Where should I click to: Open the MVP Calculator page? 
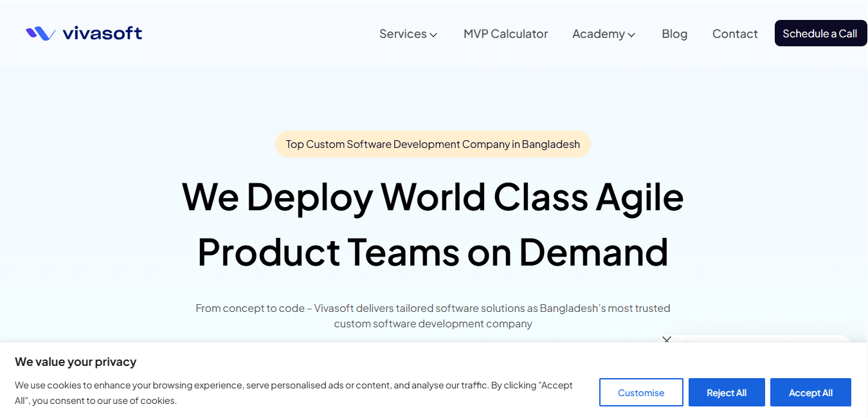tap(505, 34)
